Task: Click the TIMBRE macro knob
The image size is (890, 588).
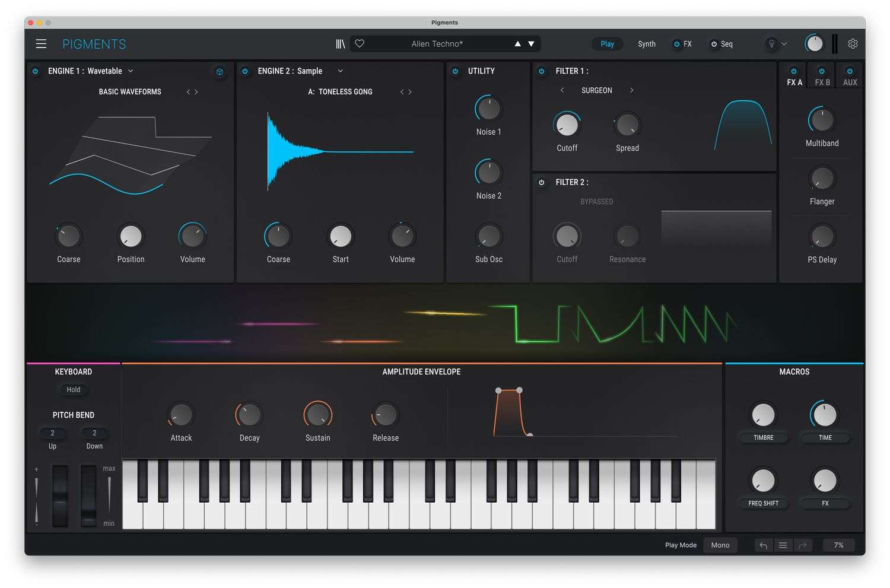Action: pos(764,415)
